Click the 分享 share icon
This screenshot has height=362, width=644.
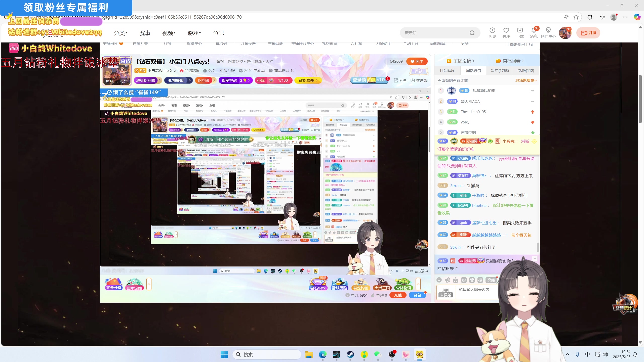click(x=400, y=80)
